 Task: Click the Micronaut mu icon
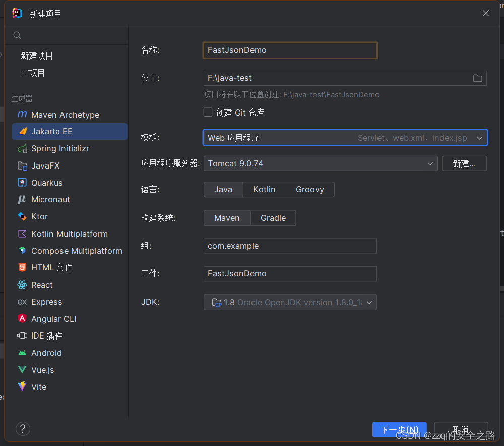pos(22,199)
